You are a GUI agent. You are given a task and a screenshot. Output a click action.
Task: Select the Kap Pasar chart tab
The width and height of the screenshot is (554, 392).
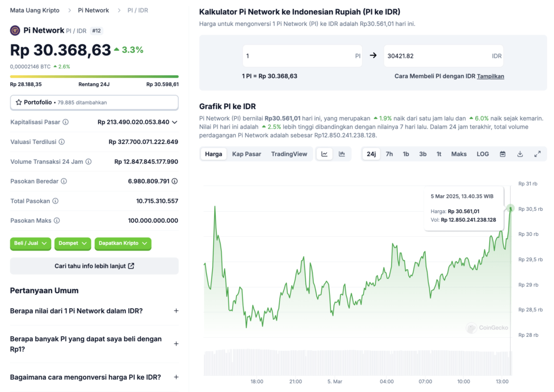(x=247, y=154)
